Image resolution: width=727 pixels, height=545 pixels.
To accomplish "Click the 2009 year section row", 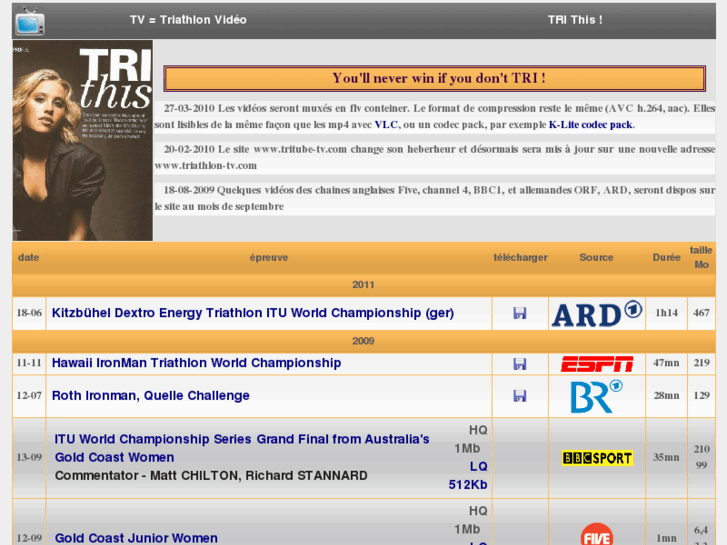I will 364,341.
